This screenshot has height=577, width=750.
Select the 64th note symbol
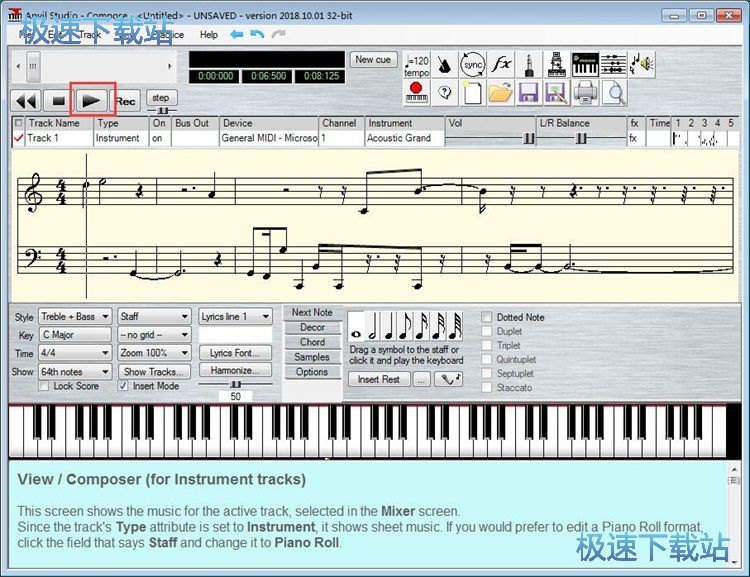click(455, 326)
